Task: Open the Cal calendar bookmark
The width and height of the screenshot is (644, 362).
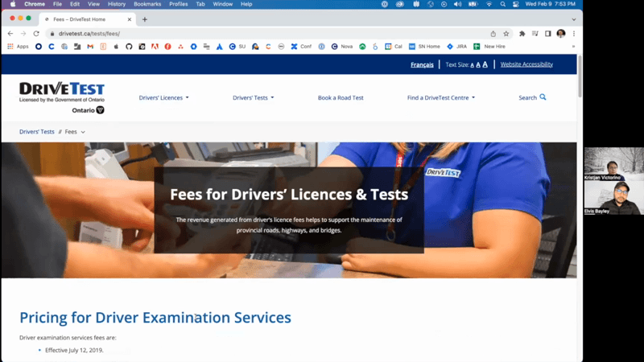Action: click(394, 47)
